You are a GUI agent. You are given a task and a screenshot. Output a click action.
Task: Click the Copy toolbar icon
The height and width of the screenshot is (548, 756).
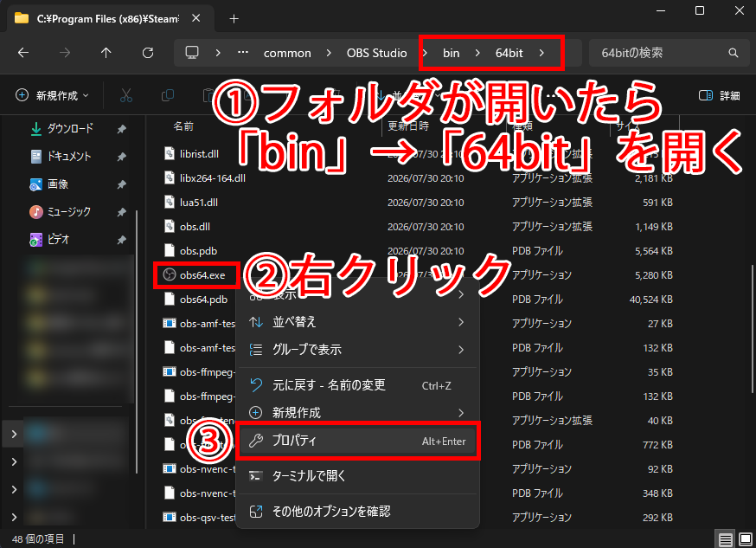(x=167, y=95)
